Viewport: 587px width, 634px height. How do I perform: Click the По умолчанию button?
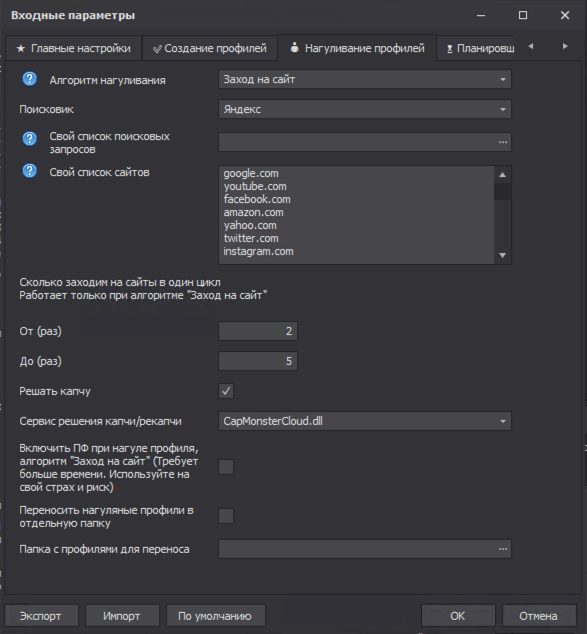click(215, 616)
